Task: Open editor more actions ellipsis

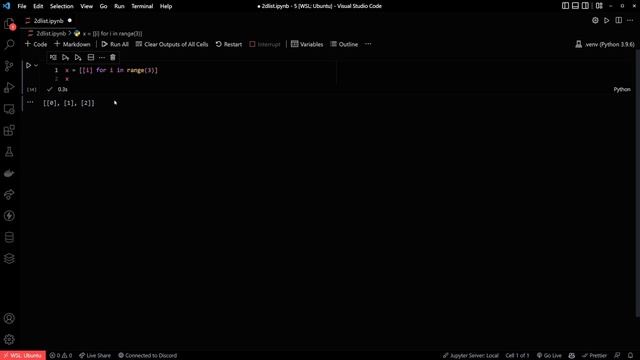Action: click(630, 20)
